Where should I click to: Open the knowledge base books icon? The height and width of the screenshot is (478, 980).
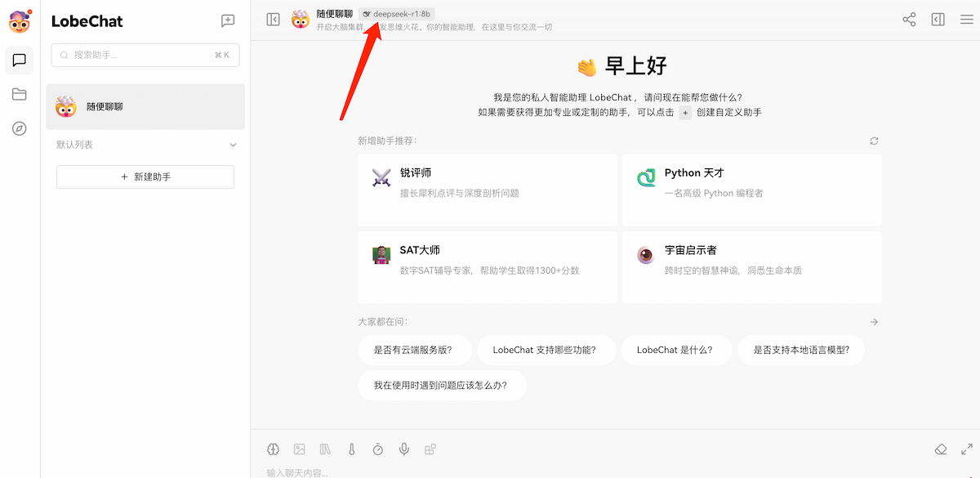tap(326, 449)
